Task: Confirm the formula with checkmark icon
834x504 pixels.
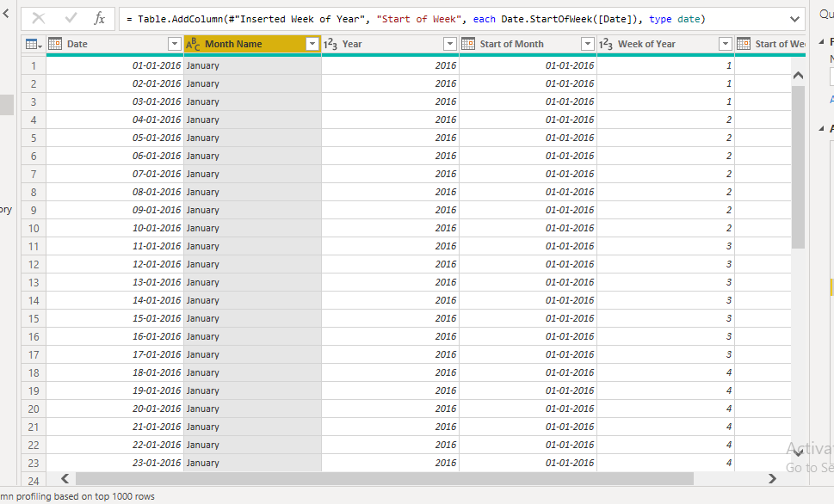Action: pyautogui.click(x=71, y=19)
